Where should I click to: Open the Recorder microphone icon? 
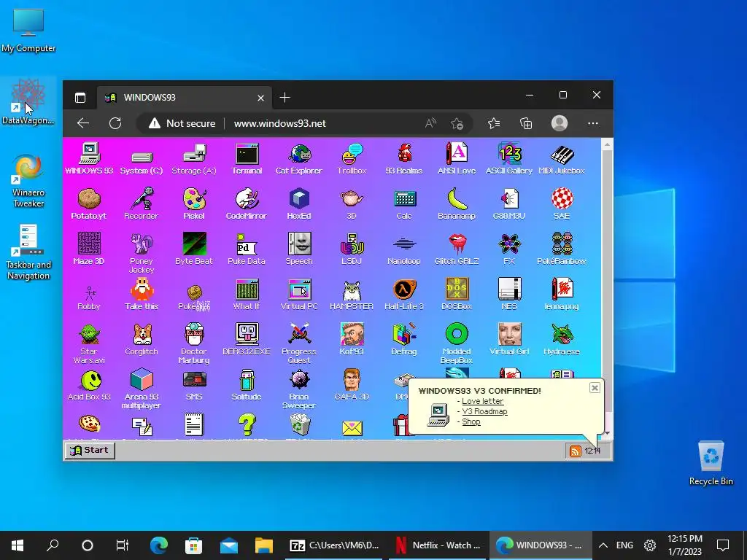click(142, 204)
